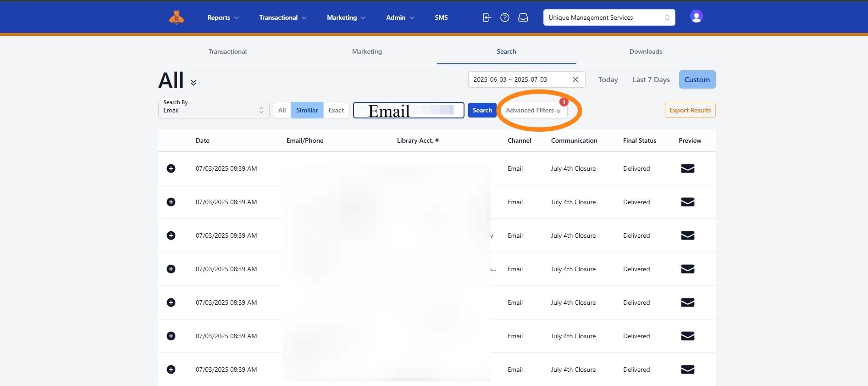Clear the date range with X
Viewport: 868px width, 386px height.
575,79
